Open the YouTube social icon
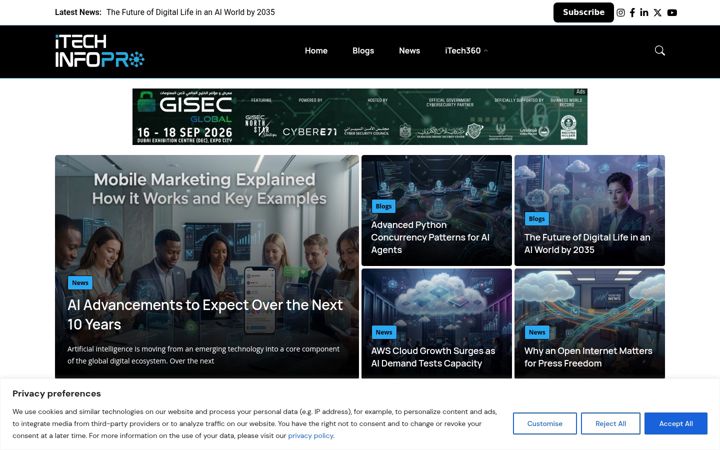 [672, 12]
